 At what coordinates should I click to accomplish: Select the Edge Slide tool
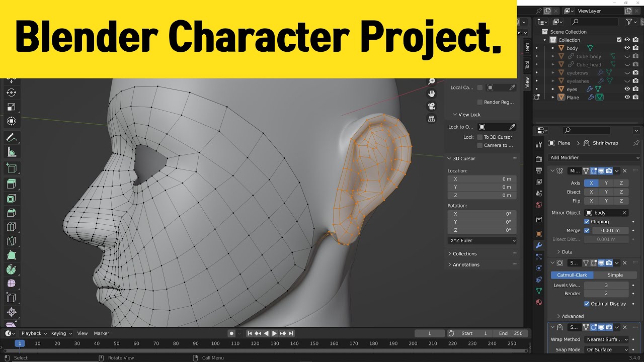11,298
